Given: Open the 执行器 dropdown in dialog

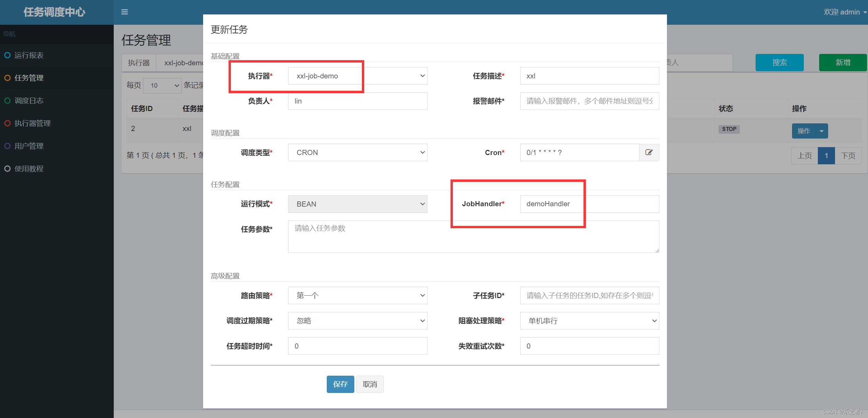Looking at the screenshot, I should 358,76.
